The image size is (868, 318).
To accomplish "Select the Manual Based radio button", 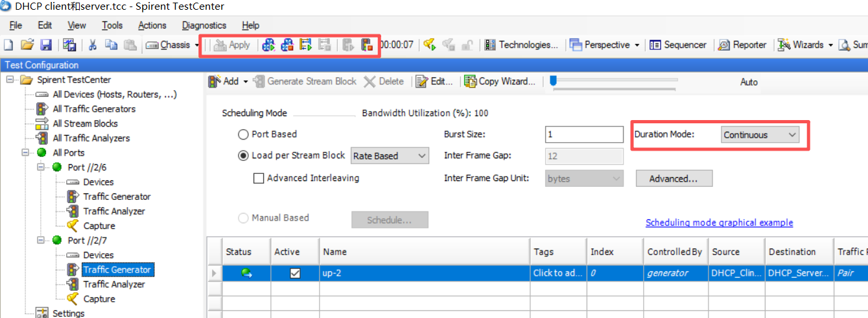I will coord(244,218).
